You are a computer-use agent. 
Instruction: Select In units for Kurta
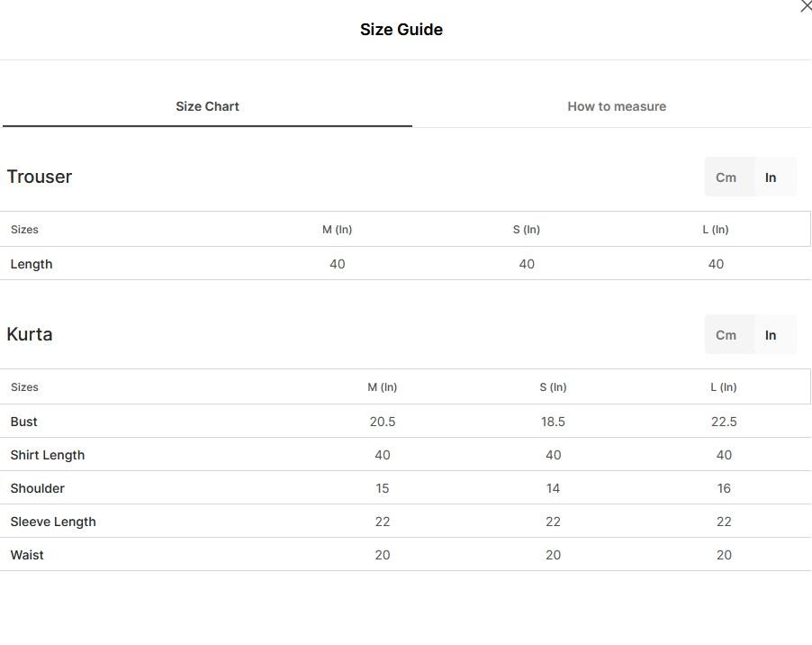(771, 335)
